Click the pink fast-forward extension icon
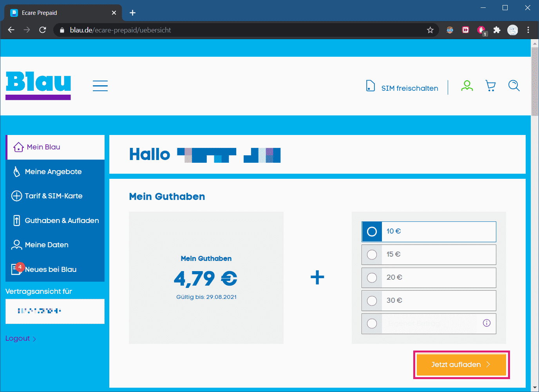This screenshot has height=392, width=539. [465, 30]
